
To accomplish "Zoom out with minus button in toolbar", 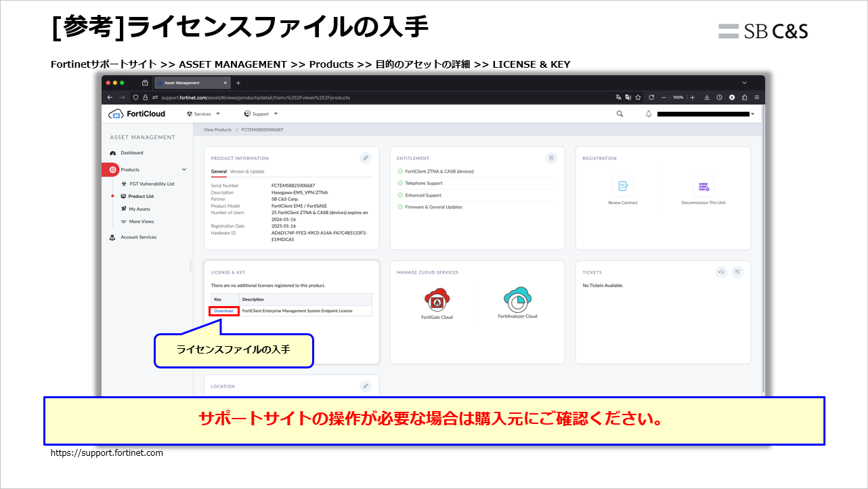I will [664, 98].
